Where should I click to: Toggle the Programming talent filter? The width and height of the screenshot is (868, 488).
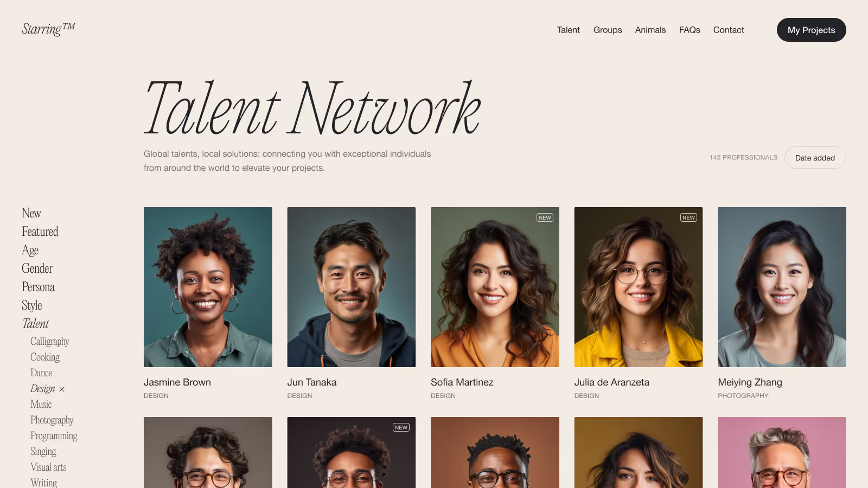click(x=54, y=436)
